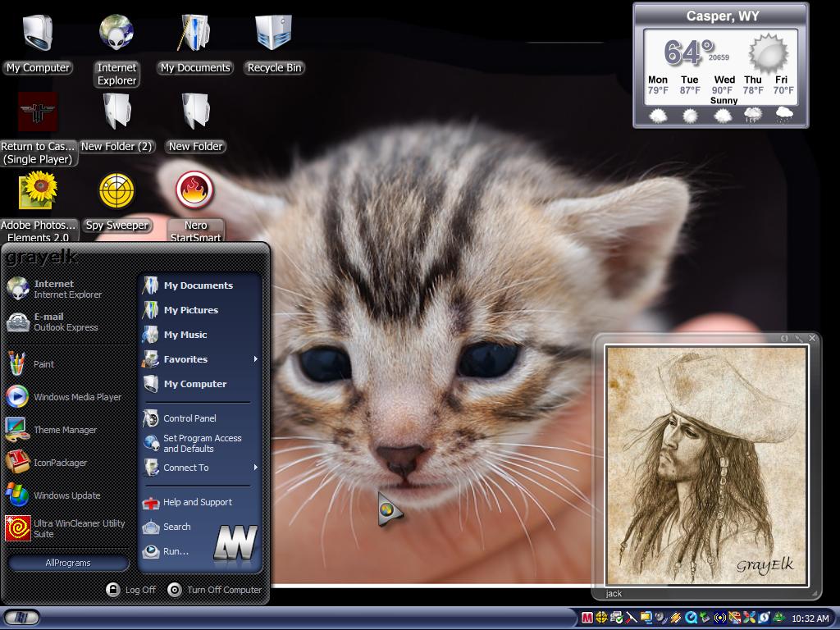
Task: Open Adobe Photoshop Elements 2.0 icon
Action: coord(38,207)
